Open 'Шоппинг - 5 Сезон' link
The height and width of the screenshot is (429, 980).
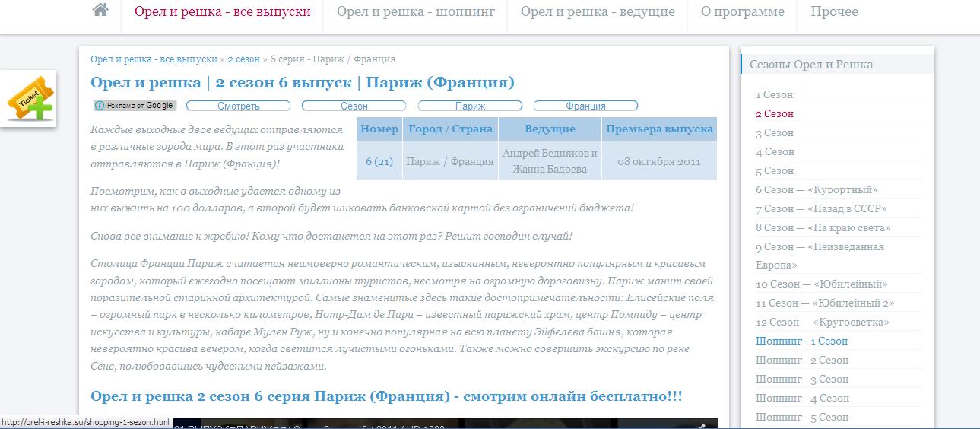[802, 418]
